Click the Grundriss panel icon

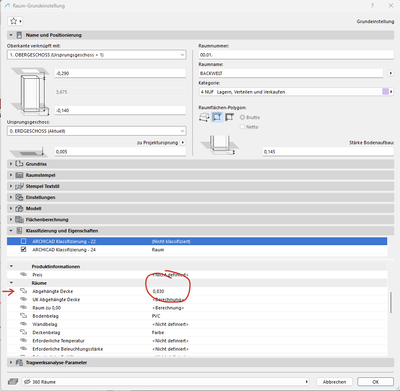(x=19, y=164)
